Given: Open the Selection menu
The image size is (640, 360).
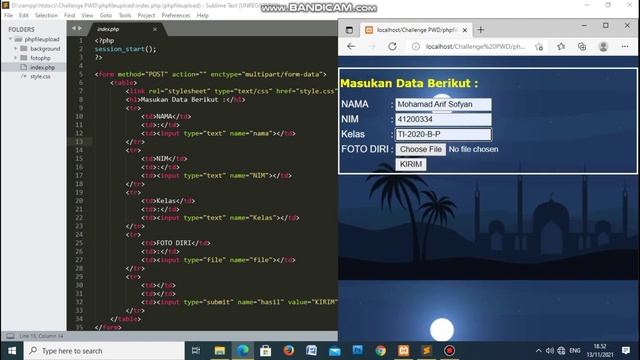Looking at the screenshot, I should tap(46, 15).
